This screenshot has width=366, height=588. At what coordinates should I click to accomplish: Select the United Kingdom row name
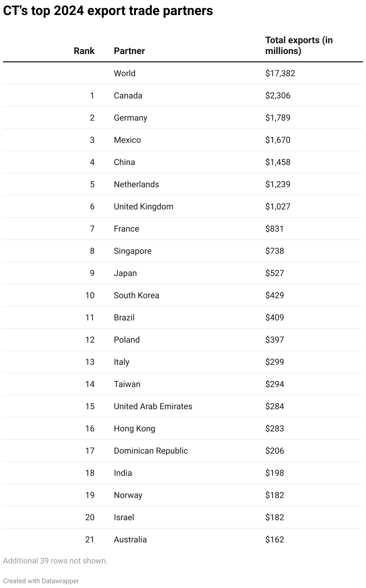143,206
